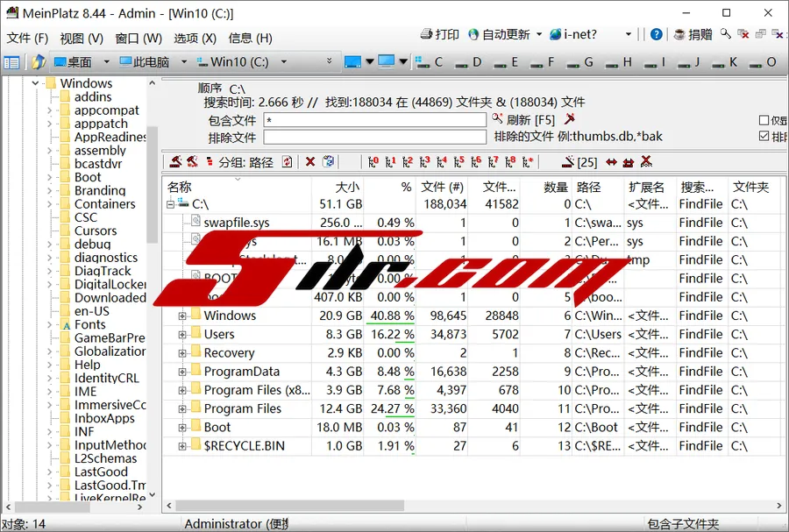Click the 排除文件 input field
Viewport: 789px width, 532px height.
375,137
